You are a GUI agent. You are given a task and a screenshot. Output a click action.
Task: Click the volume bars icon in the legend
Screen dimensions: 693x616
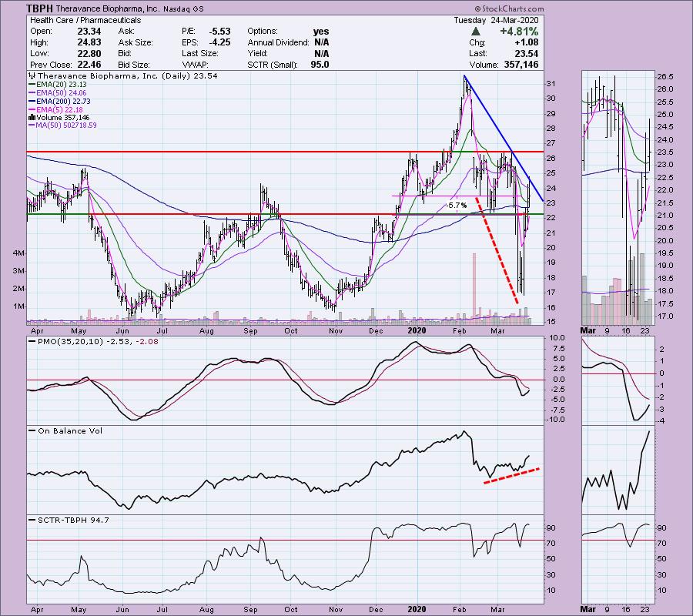(32, 118)
